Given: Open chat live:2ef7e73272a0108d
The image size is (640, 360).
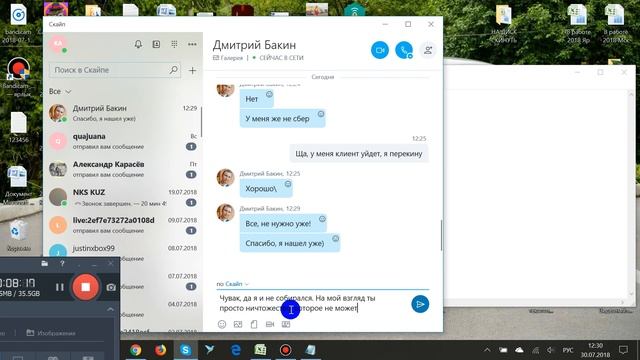Looking at the screenshot, I should click(x=123, y=225).
